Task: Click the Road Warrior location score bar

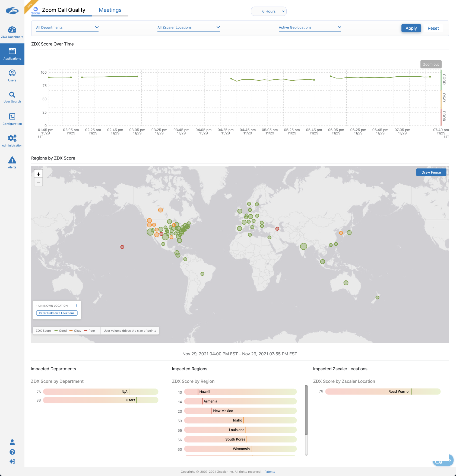Action: pos(383,392)
